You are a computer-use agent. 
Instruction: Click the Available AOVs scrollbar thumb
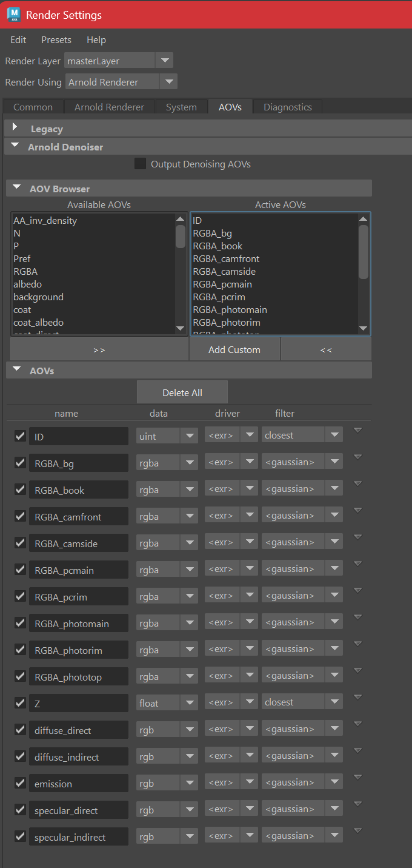[181, 237]
